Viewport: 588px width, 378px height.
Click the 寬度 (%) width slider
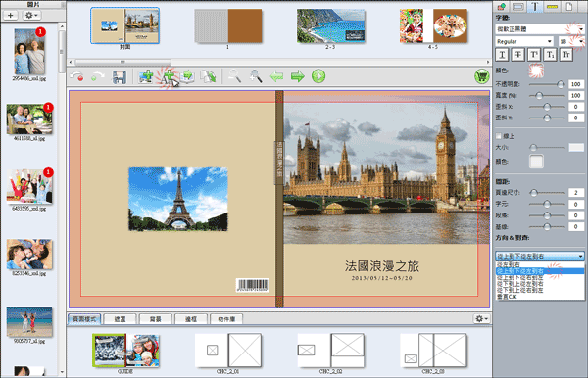pyautogui.click(x=547, y=96)
